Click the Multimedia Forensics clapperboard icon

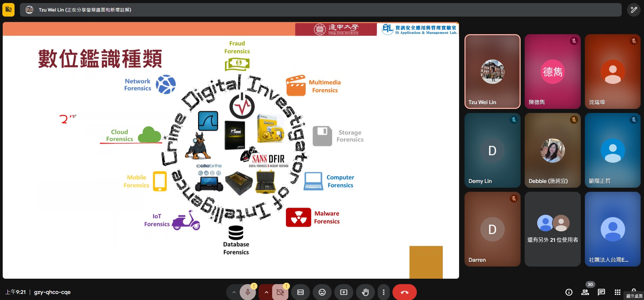296,85
